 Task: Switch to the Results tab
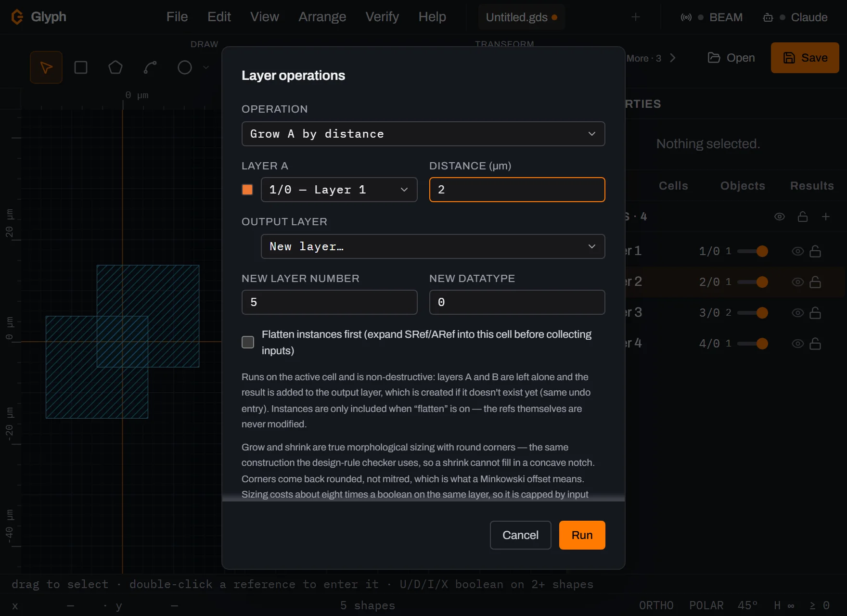pyautogui.click(x=812, y=186)
